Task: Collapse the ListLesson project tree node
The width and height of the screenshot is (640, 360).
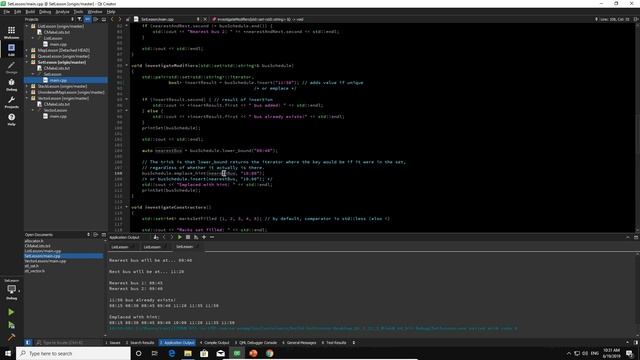Action: 27,26
